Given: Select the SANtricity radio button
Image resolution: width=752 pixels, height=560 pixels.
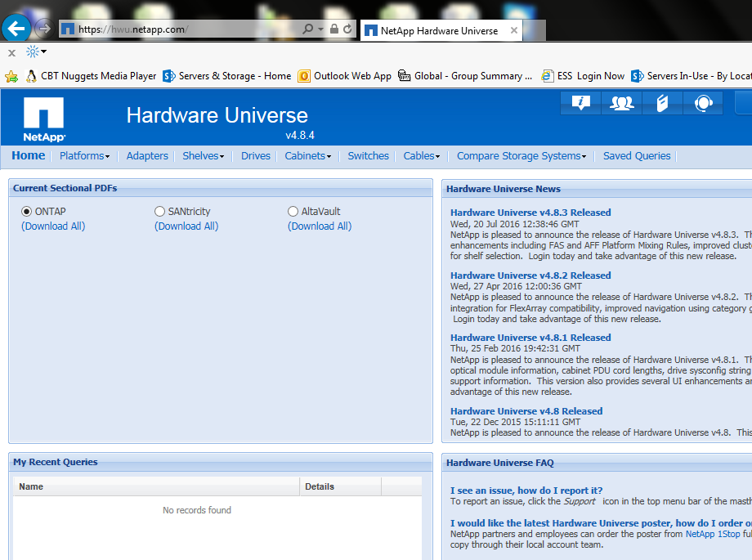Looking at the screenshot, I should click(160, 212).
